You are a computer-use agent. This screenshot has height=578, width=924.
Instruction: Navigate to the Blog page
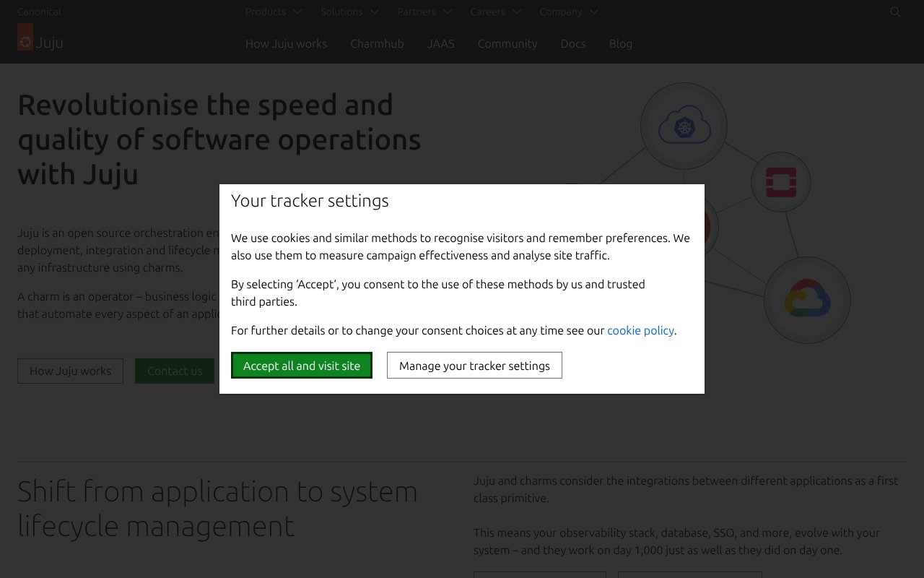pyautogui.click(x=620, y=43)
